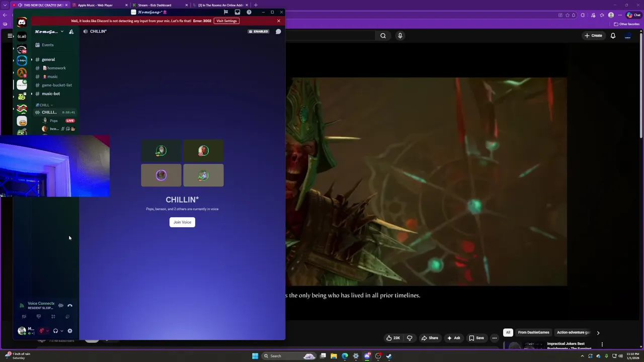Switch to Stream - Kick Dashboard tab
Viewport: 644px width, 362px height.
(160, 5)
